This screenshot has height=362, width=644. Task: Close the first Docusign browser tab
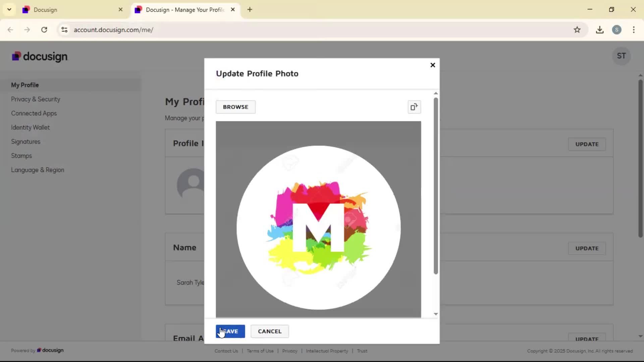pyautogui.click(x=120, y=10)
